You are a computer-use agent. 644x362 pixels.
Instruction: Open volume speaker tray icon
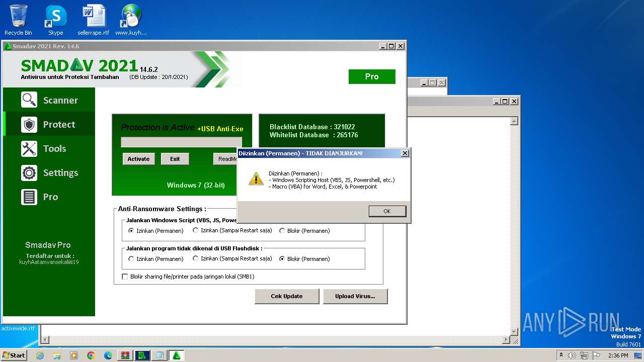tap(572, 355)
